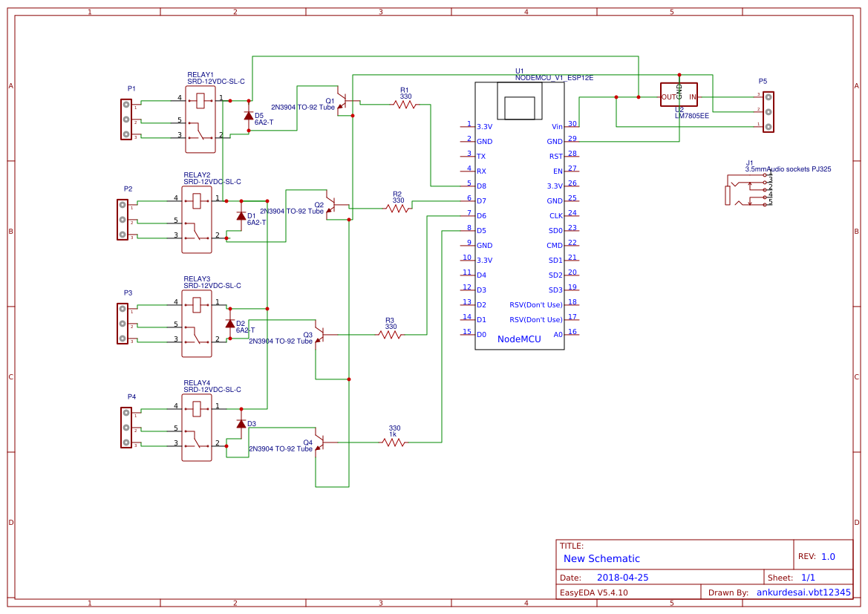Click the date 2018-04-25 field
Viewport: 868px width, 614px height.
click(x=624, y=577)
